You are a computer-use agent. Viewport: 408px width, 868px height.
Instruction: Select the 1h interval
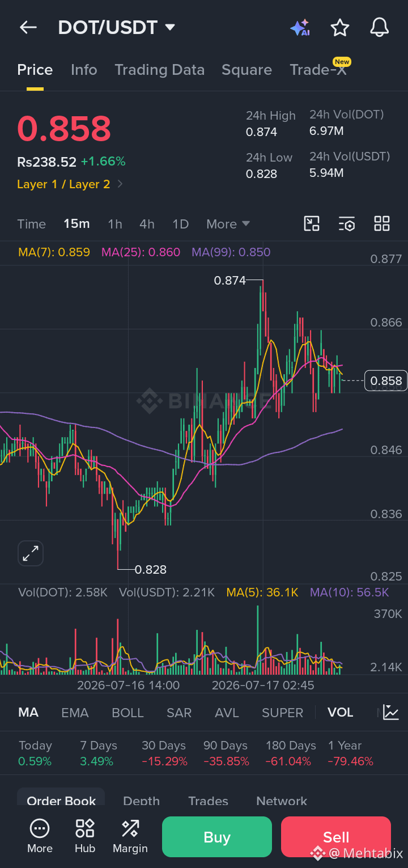115,224
